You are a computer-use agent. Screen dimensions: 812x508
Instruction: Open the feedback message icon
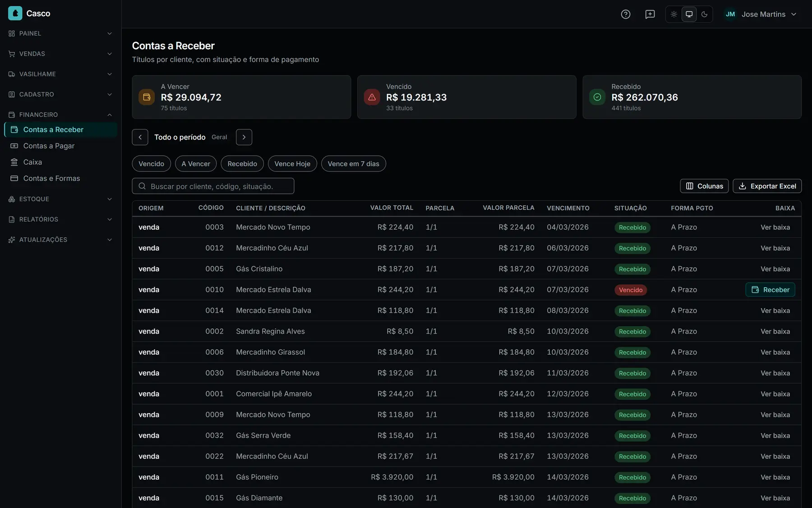[x=650, y=14]
